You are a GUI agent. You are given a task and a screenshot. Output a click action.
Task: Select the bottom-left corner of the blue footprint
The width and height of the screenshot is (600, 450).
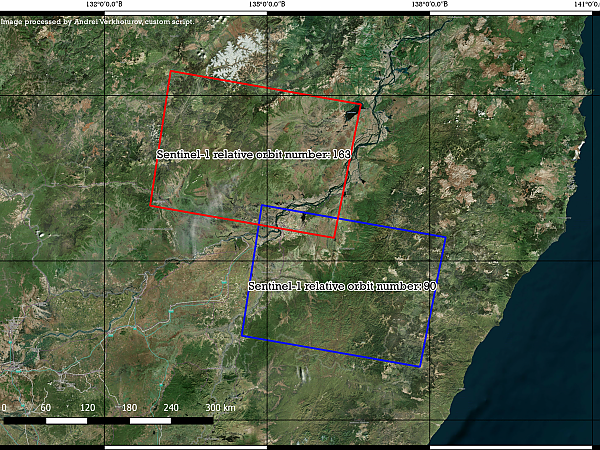pyautogui.click(x=243, y=336)
